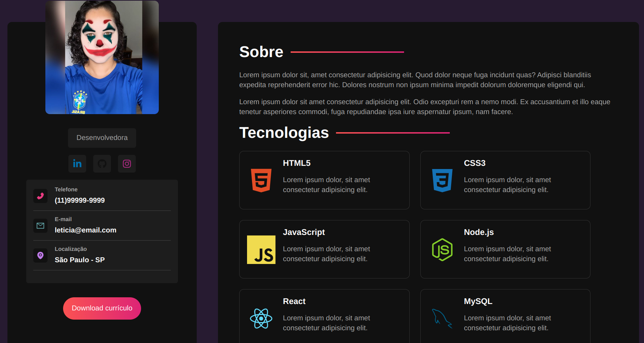Click the profile photo with clown makeup
This screenshot has height=343, width=644.
(x=102, y=57)
